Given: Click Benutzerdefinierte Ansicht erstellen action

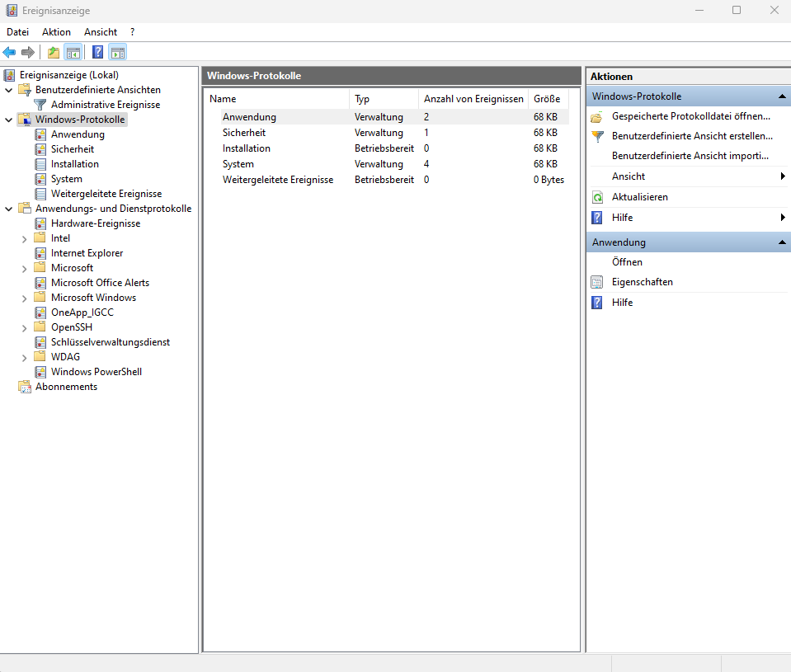Looking at the screenshot, I should click(692, 136).
